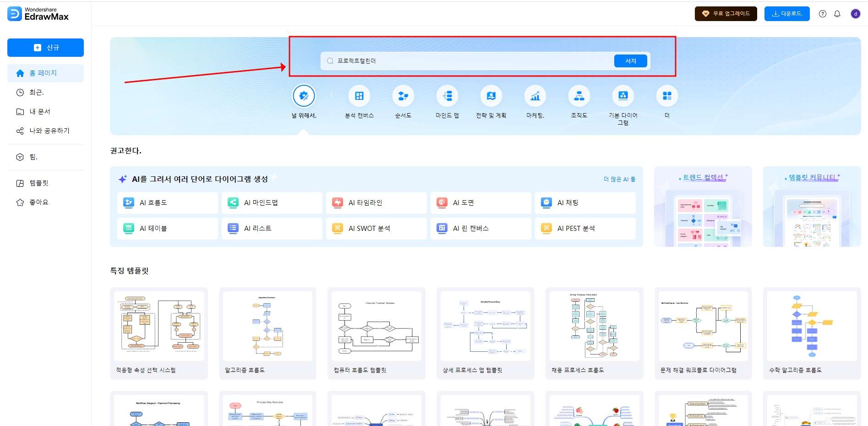This screenshot has height=426, width=868.
Task: Select the 분석 캔버스 category icon
Action: [x=359, y=96]
